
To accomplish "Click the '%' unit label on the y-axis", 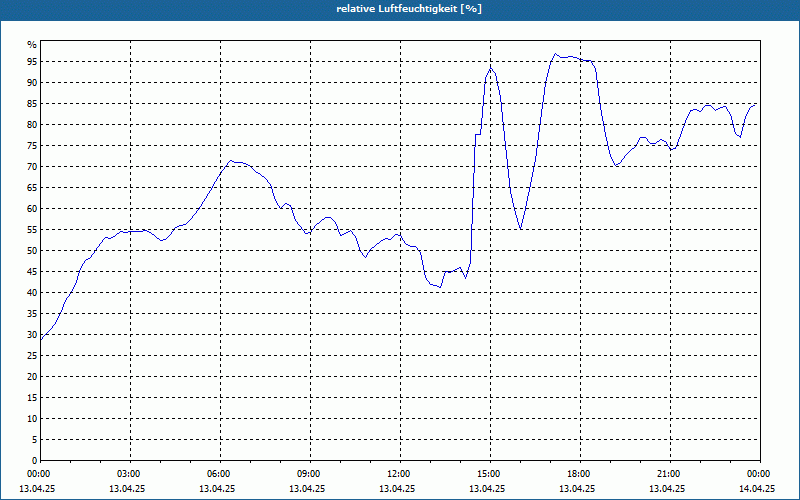I will coord(32,45).
